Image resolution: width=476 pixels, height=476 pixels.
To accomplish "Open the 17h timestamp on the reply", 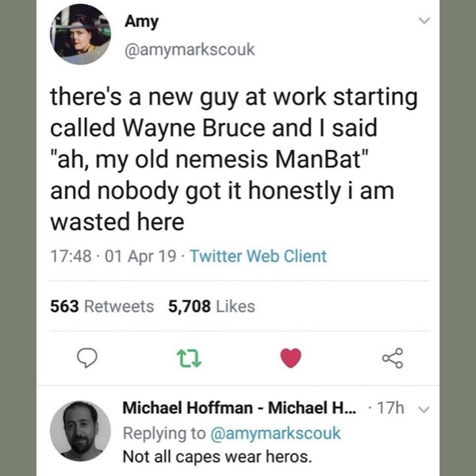I will coord(392,408).
